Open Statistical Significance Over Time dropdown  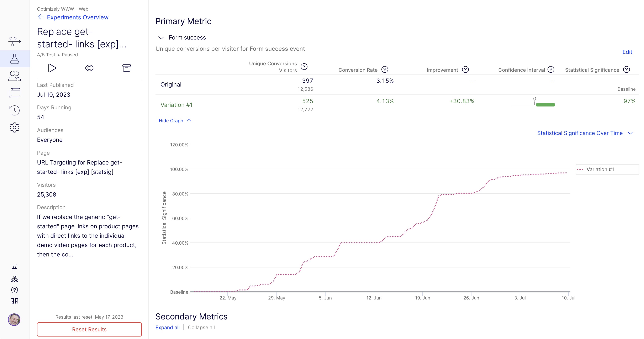pos(585,133)
